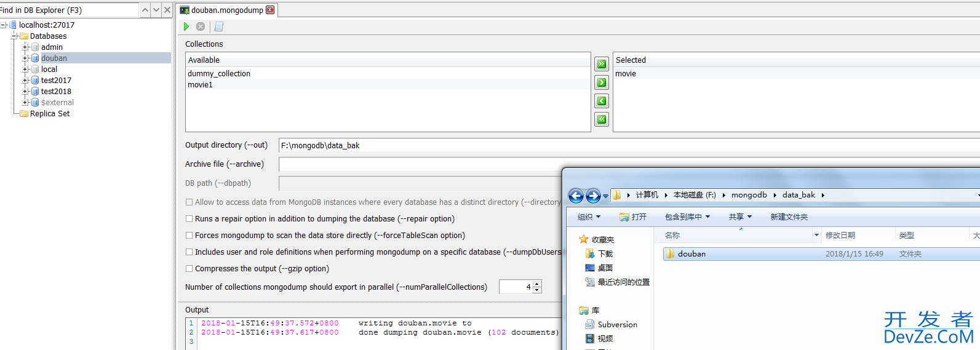Enable the --directoryperdb option checkbox
The width and height of the screenshot is (980, 350).
189,202
